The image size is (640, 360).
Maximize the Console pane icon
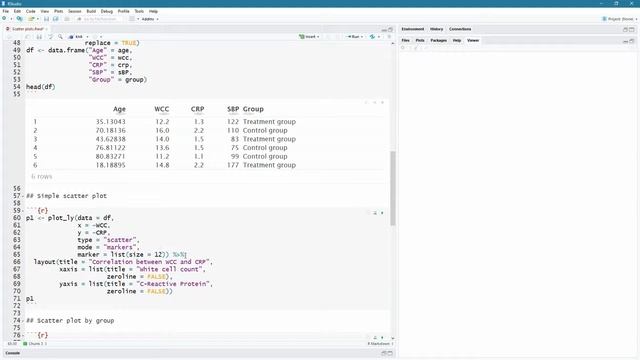[x=390, y=353]
